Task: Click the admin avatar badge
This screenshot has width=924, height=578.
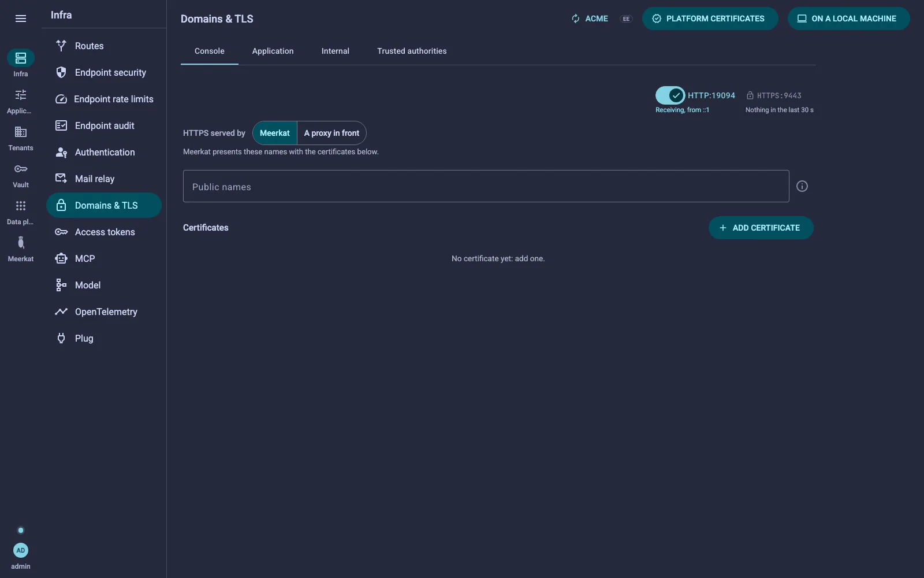Action: (21, 550)
